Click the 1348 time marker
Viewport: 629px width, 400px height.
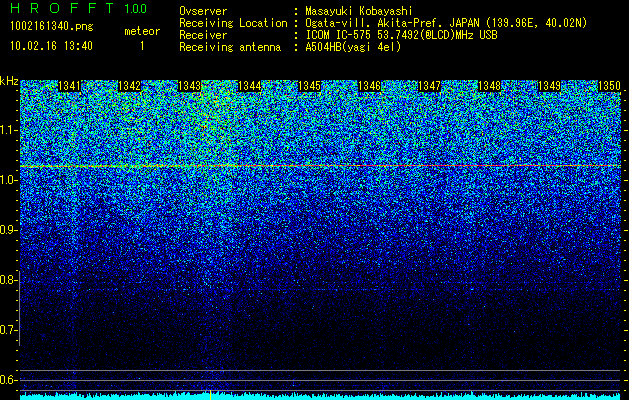pyautogui.click(x=489, y=86)
